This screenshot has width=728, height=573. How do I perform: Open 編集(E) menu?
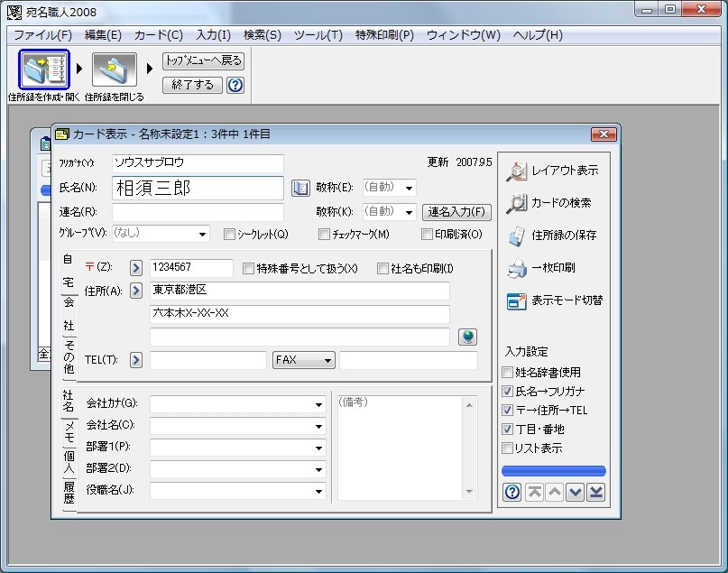[x=103, y=35]
